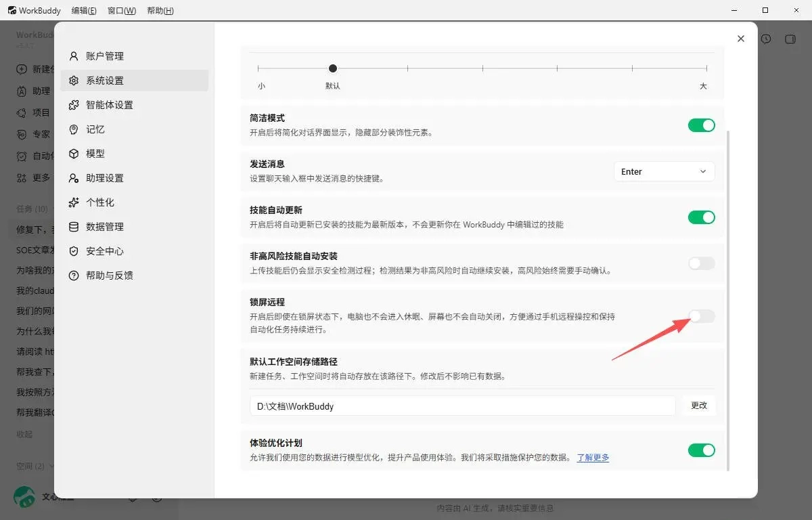Image resolution: width=812 pixels, height=520 pixels.
Task: Click the 更多 grid icon in background sidebar
Action: coord(22,177)
